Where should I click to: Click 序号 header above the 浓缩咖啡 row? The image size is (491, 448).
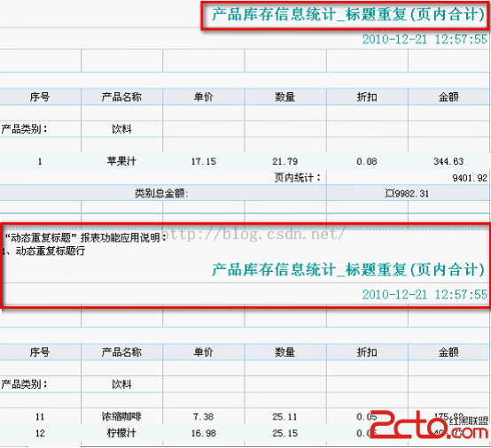pos(40,352)
